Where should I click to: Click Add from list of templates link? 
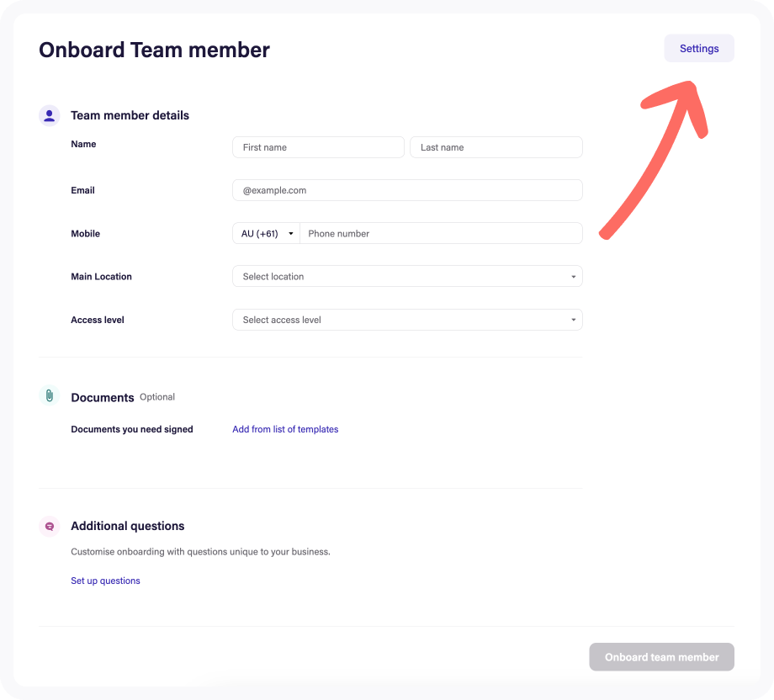tap(285, 429)
